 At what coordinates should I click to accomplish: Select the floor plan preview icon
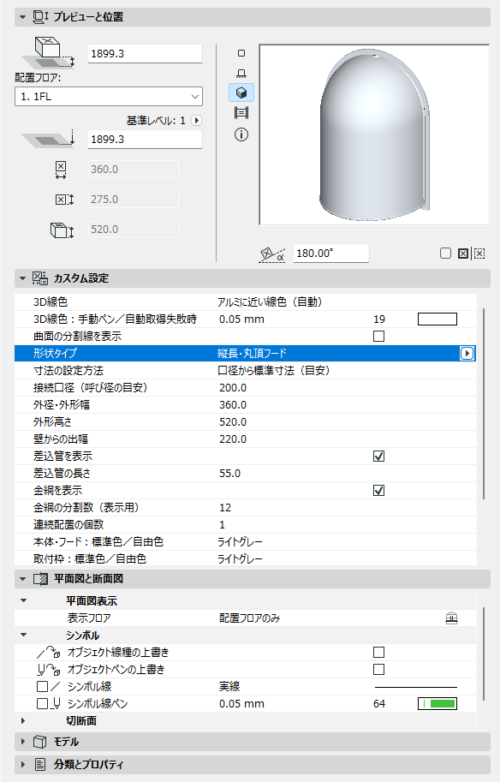pos(241,53)
